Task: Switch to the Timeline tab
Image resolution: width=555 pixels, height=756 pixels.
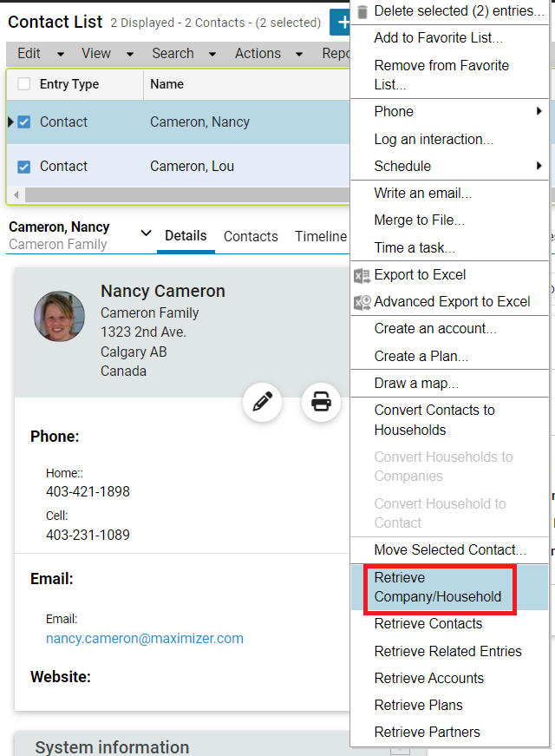Action: (321, 236)
